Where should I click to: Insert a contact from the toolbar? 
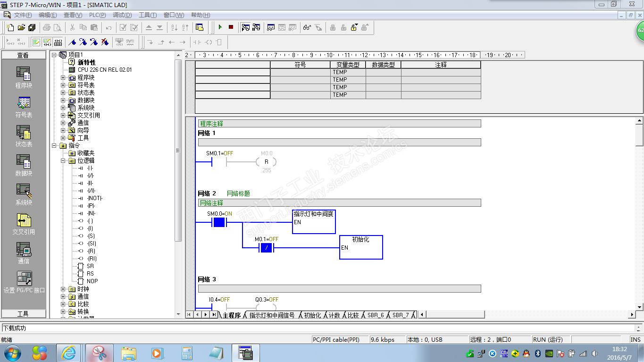coord(197,42)
